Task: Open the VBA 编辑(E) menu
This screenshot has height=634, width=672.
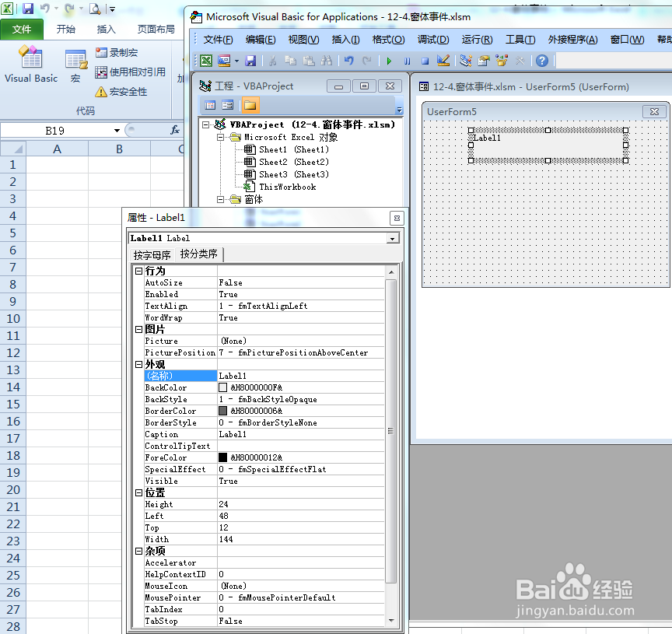Action: click(x=261, y=40)
